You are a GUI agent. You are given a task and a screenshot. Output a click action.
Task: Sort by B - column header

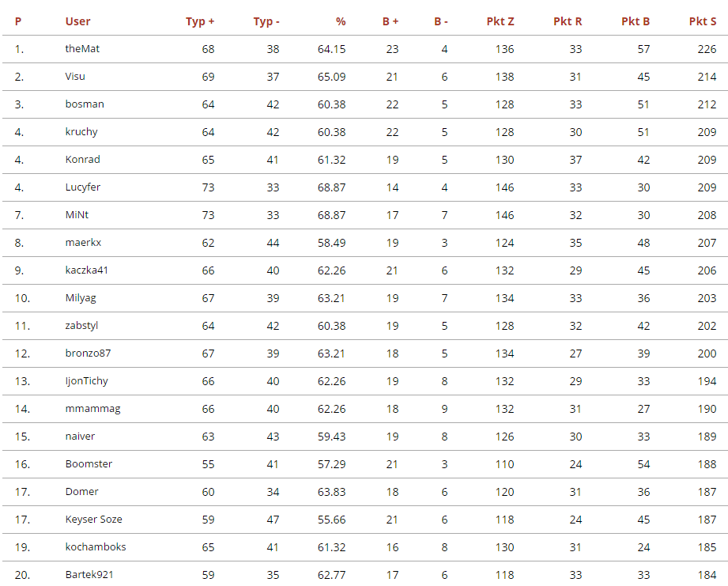click(441, 21)
